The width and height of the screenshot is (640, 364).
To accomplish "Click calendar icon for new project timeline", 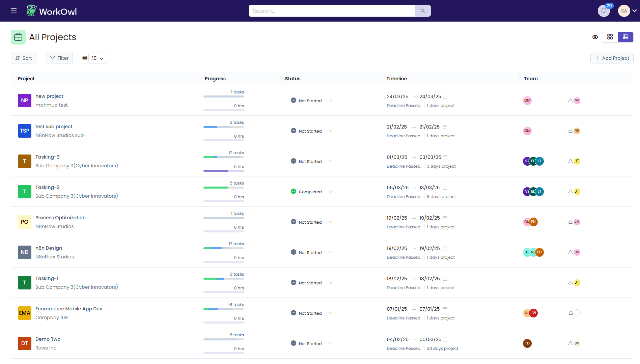I will (445, 96).
